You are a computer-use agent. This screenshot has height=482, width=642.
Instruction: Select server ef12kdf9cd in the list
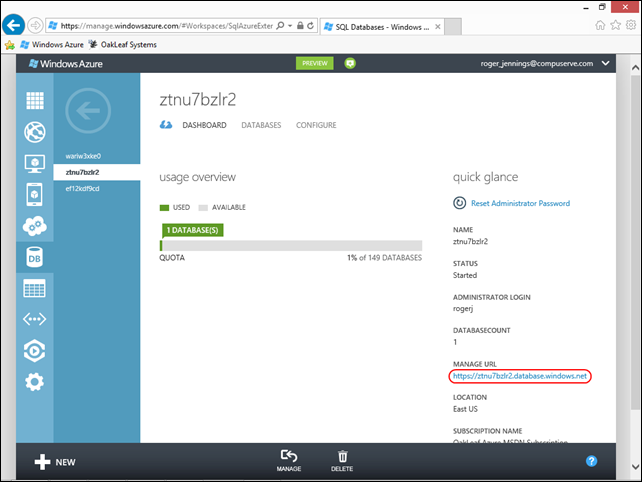pos(82,189)
